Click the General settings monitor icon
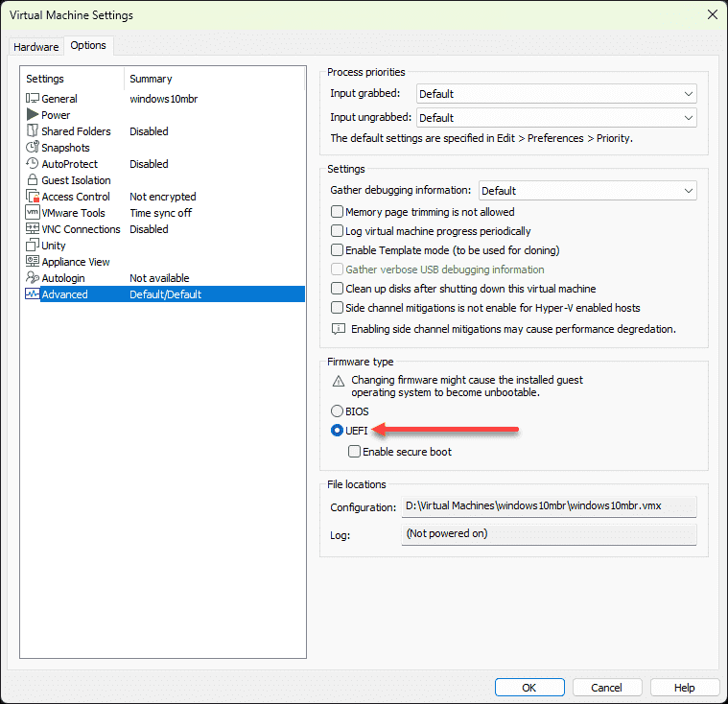Viewport: 728px width, 704px height. pyautogui.click(x=33, y=99)
